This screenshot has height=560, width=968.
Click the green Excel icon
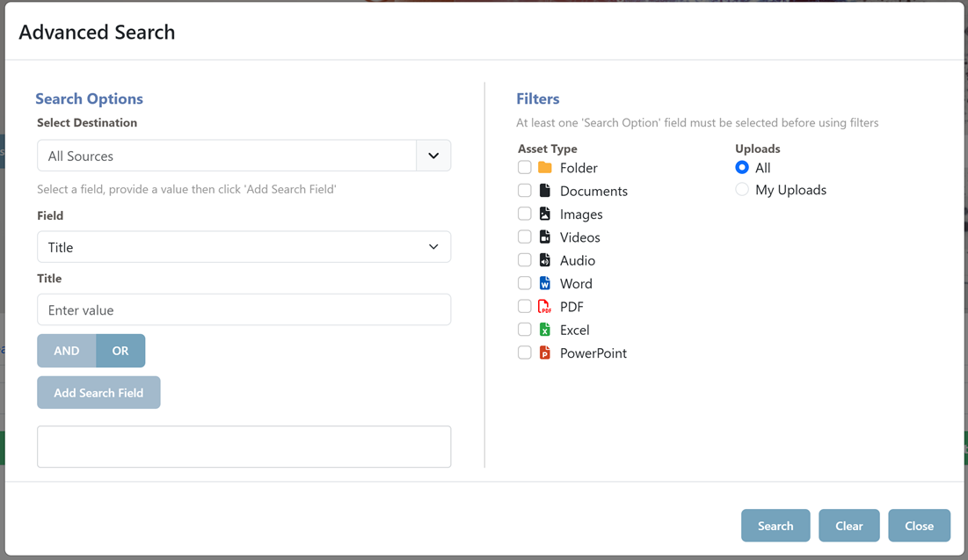544,329
